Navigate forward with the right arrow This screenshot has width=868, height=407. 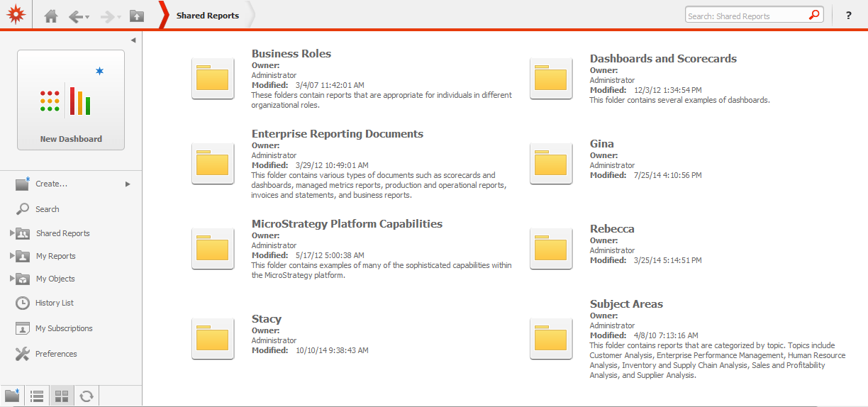point(108,16)
